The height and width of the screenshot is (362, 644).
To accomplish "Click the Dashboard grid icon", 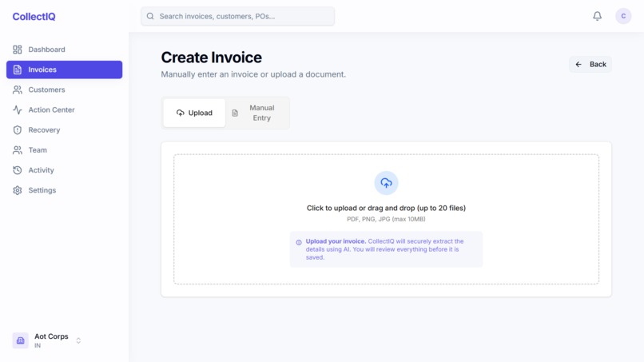I will click(x=18, y=50).
